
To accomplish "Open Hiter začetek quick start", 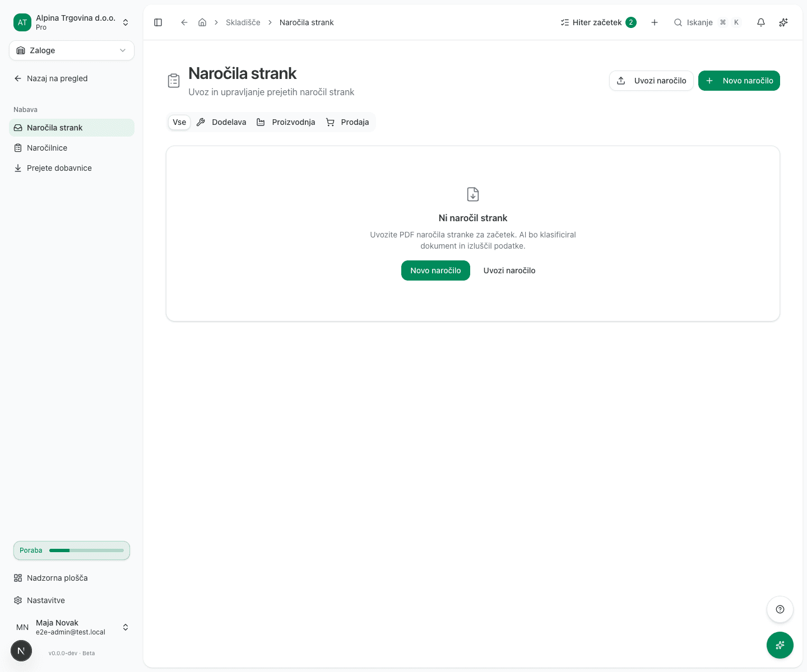I will pyautogui.click(x=599, y=22).
